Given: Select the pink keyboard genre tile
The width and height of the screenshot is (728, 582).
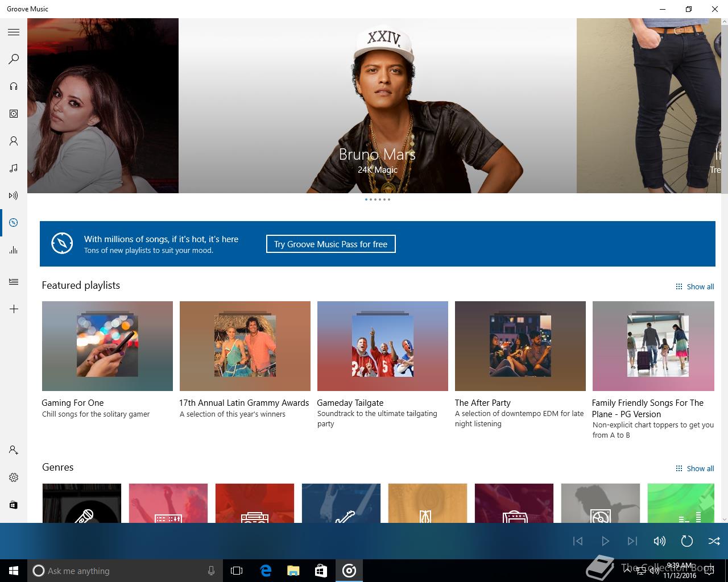Looking at the screenshot, I should point(168,503).
